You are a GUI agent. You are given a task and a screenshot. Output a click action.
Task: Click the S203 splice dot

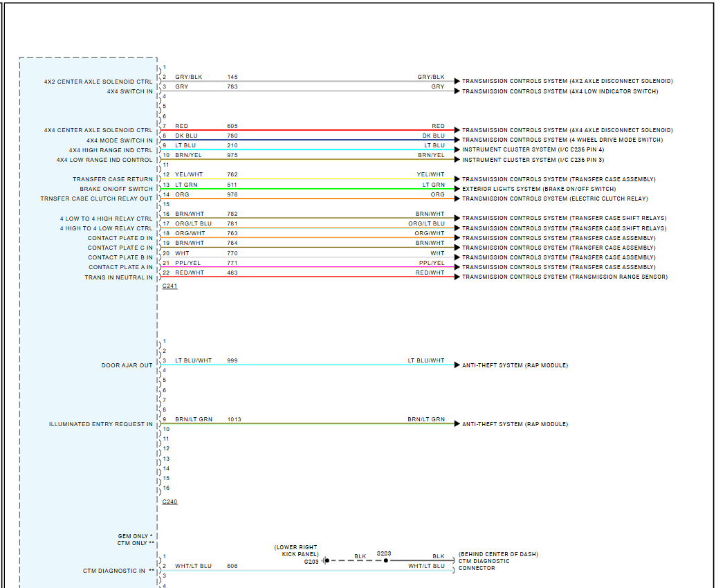tap(386, 560)
